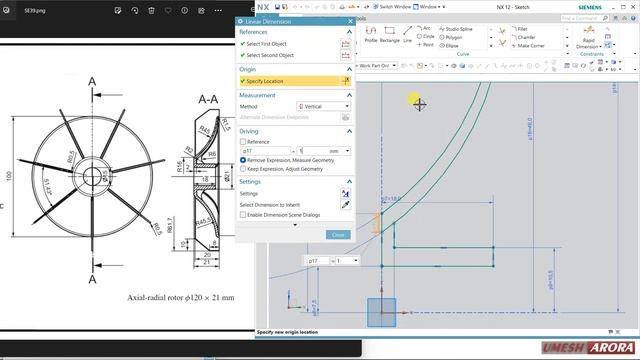640x360 pixels.
Task: Enable the Reference checkbox
Action: [x=243, y=142]
